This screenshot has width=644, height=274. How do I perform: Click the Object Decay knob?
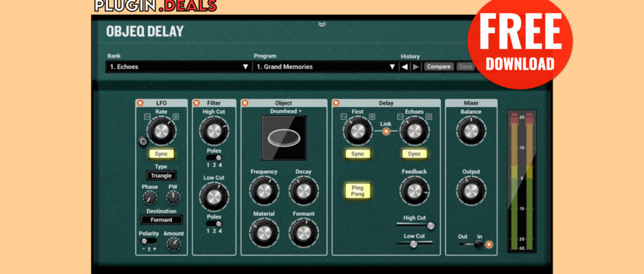[x=303, y=191]
